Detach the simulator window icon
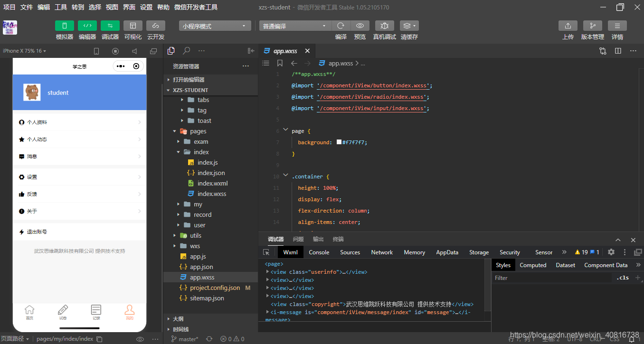 pyautogui.click(x=153, y=51)
